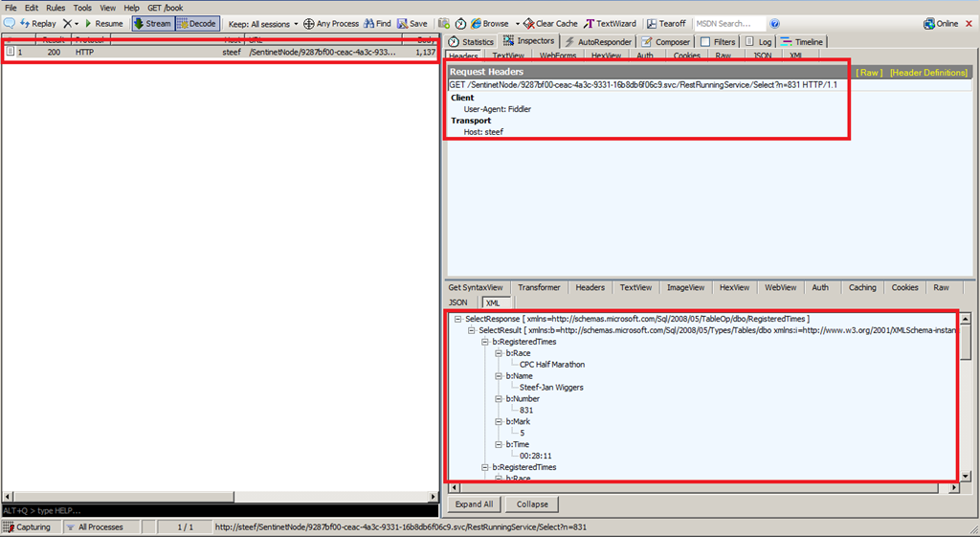Click the comment speech bubble icon
The width and height of the screenshot is (980, 537).
[10, 23]
